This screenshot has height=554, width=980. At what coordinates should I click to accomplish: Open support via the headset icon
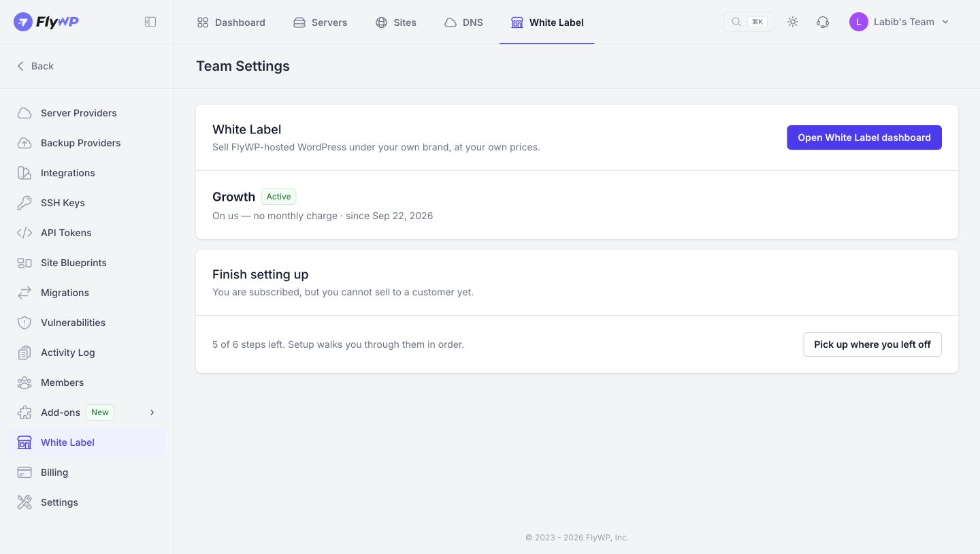pyautogui.click(x=823, y=22)
